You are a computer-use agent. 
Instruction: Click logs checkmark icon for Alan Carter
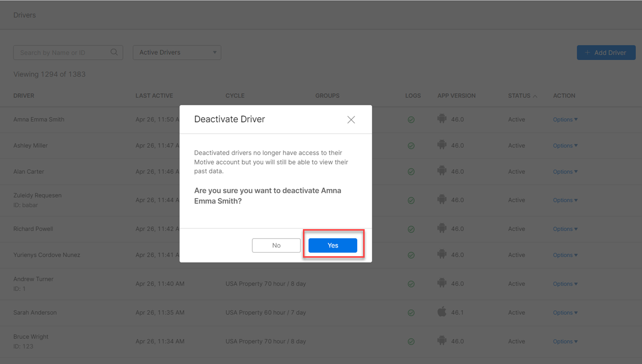pos(411,172)
